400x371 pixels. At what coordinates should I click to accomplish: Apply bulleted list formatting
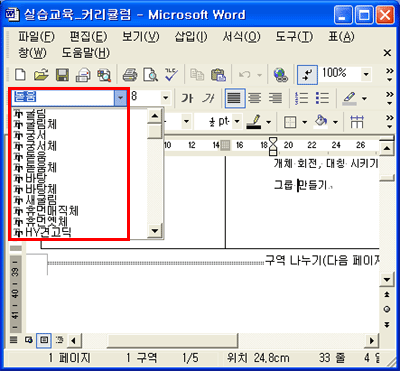tap(322, 98)
